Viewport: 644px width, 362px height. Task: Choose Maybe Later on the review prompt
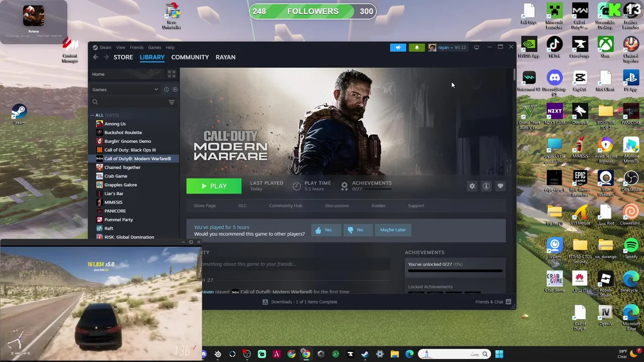click(393, 230)
